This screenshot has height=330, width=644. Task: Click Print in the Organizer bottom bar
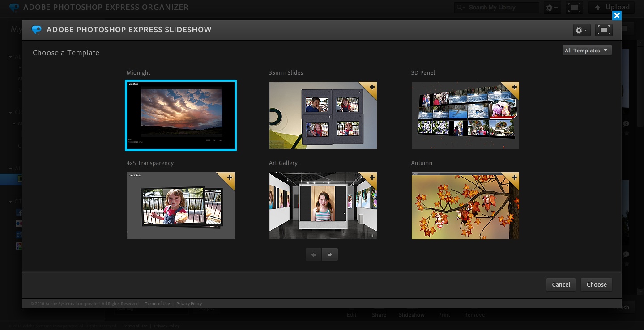[x=444, y=315]
